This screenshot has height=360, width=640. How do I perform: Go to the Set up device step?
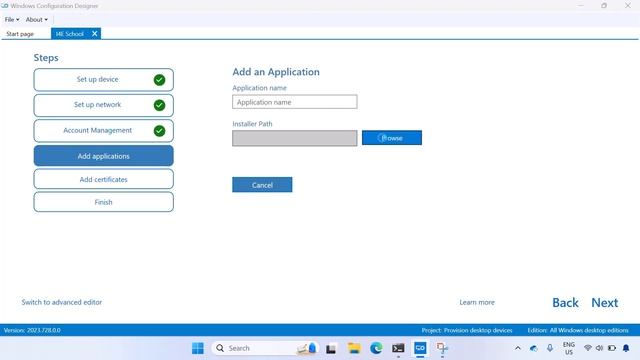point(104,80)
